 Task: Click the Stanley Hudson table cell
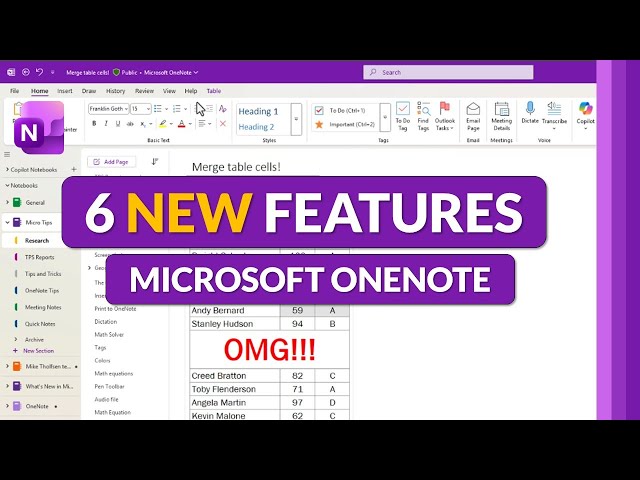[235, 324]
